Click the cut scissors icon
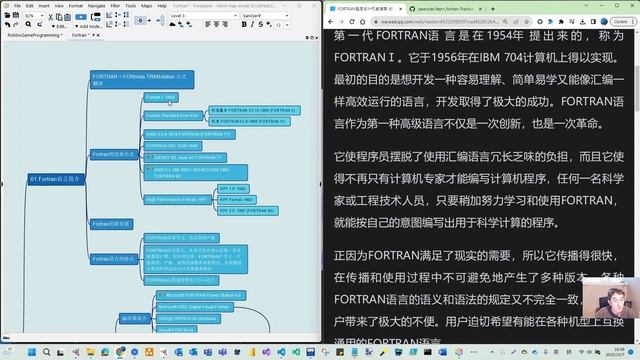 [x=51, y=17]
